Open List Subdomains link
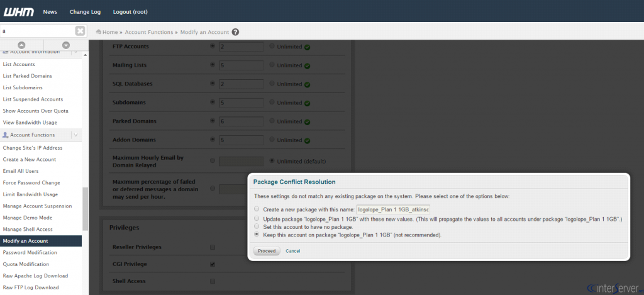This screenshot has width=644, height=295. (23, 87)
